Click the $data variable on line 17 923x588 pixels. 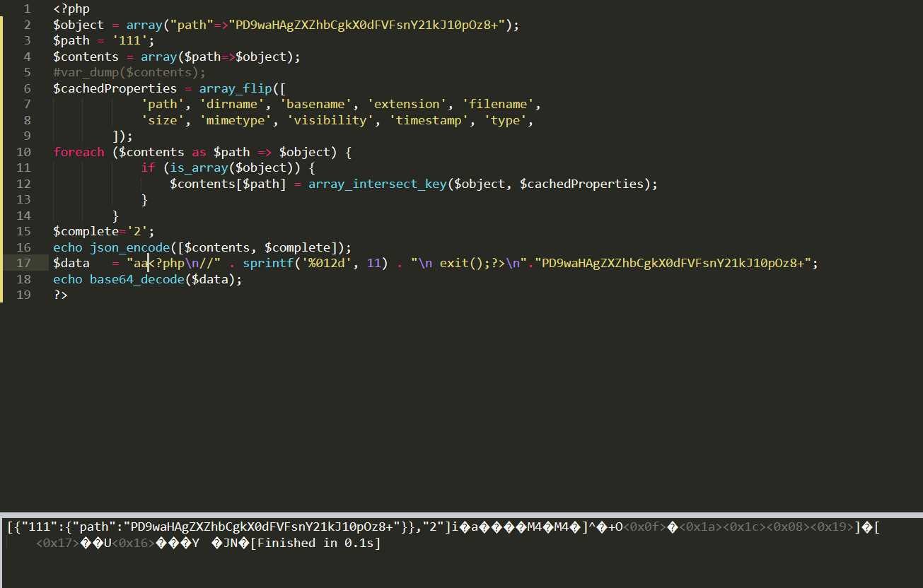pos(71,264)
